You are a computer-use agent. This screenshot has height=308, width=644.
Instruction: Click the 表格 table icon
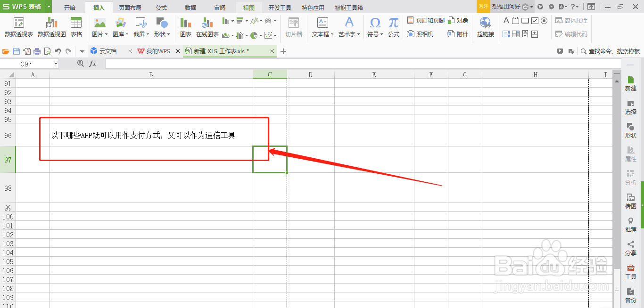click(x=76, y=27)
